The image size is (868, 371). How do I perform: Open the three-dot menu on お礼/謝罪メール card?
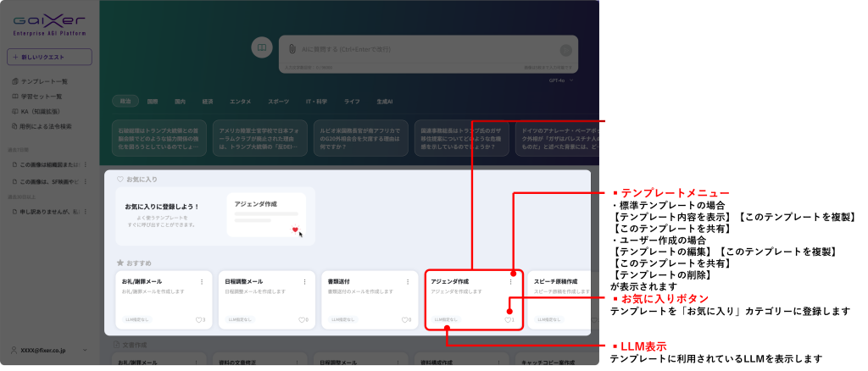click(x=202, y=281)
